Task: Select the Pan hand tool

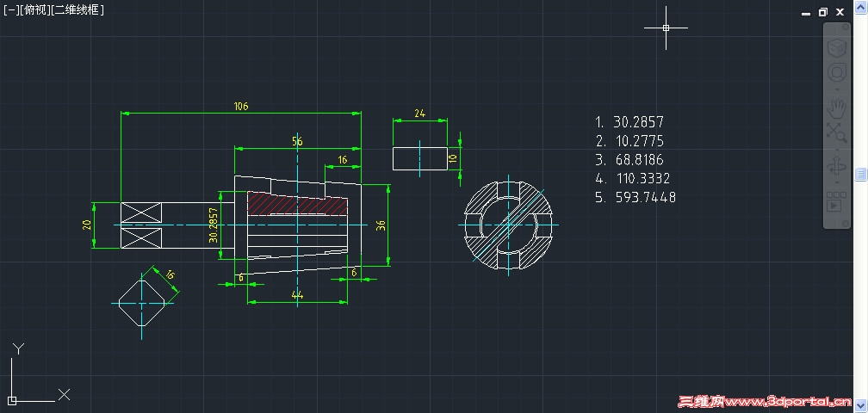Action: click(x=836, y=108)
